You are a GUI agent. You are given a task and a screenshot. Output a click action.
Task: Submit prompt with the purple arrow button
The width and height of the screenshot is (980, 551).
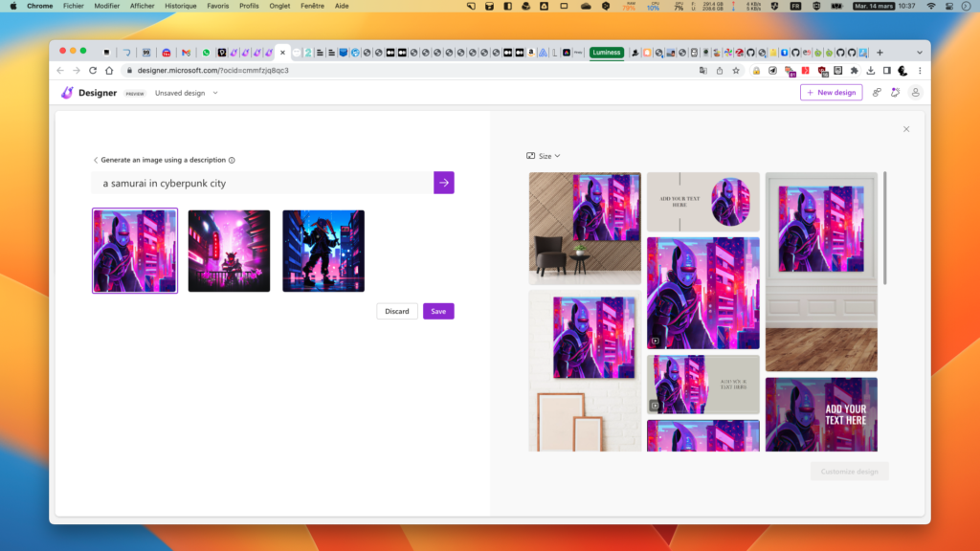444,183
